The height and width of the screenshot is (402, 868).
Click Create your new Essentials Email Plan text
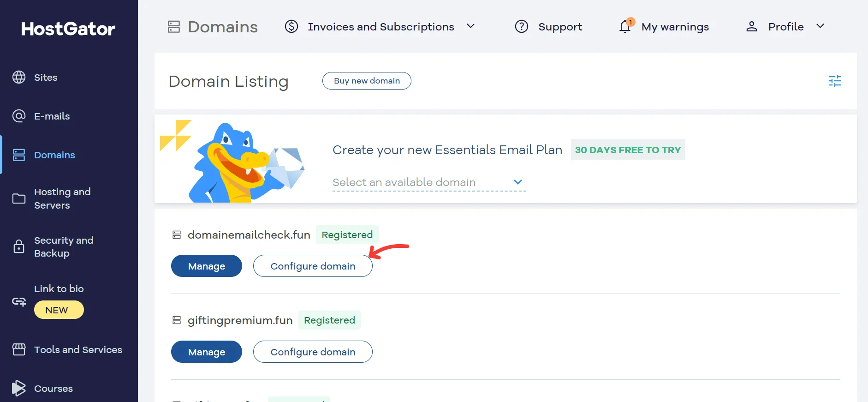click(447, 150)
